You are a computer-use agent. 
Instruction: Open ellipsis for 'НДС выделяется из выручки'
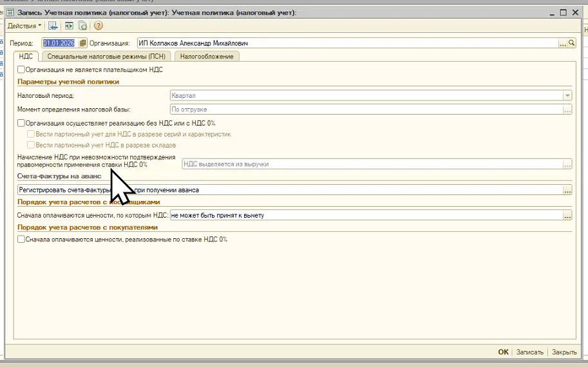click(567, 164)
